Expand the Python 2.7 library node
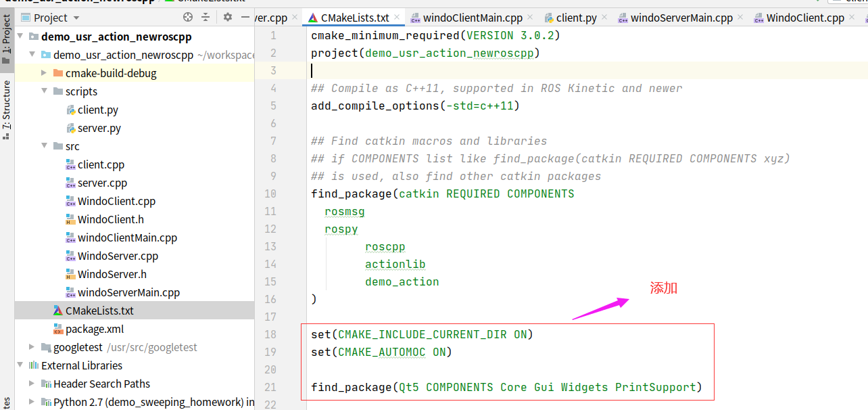The height and width of the screenshot is (410, 868). click(x=30, y=401)
